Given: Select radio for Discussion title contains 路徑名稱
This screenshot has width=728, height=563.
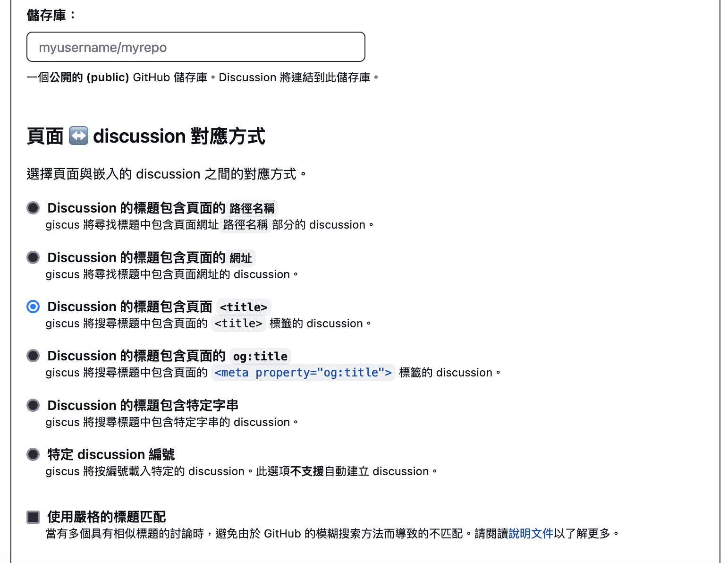Looking at the screenshot, I should point(33,208).
